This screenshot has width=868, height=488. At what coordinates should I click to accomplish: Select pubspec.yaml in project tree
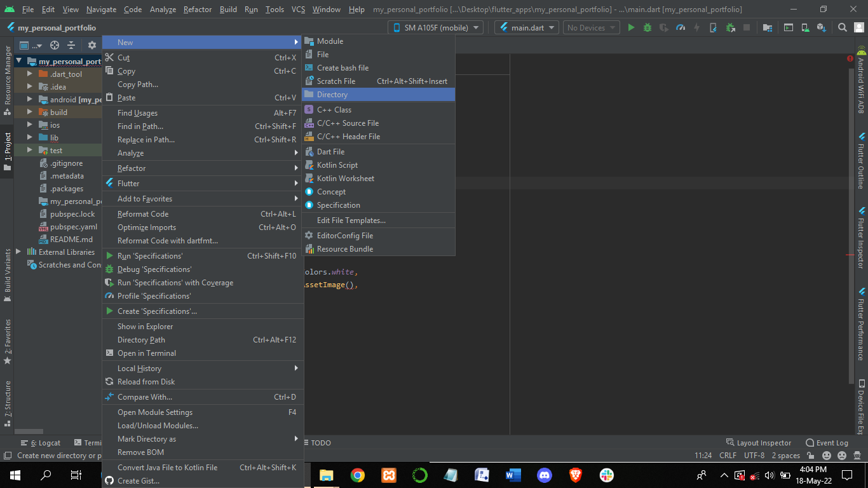[74, 227]
